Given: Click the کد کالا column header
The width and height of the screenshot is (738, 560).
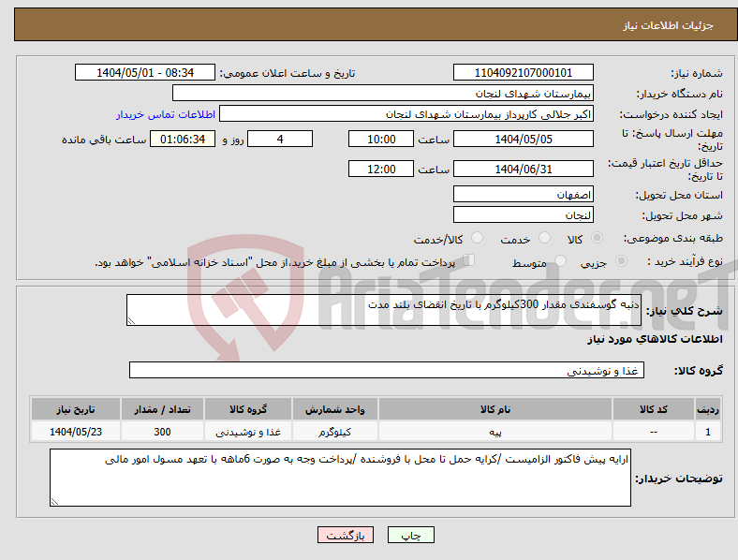Looking at the screenshot, I should pyautogui.click(x=654, y=409).
